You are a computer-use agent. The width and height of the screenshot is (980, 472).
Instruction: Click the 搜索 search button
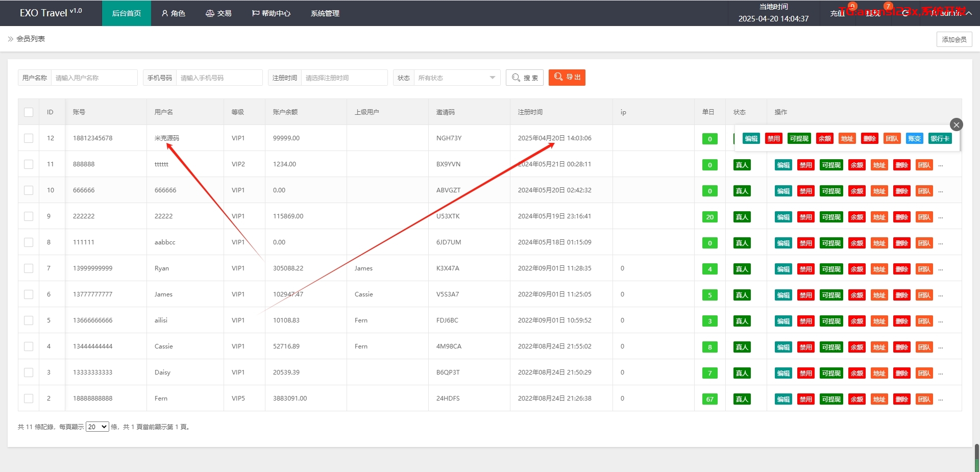pyautogui.click(x=525, y=78)
